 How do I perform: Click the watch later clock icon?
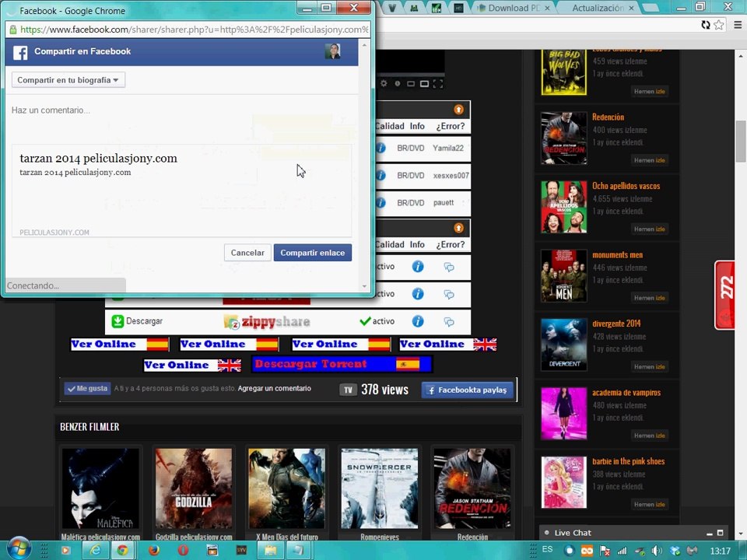[398, 84]
